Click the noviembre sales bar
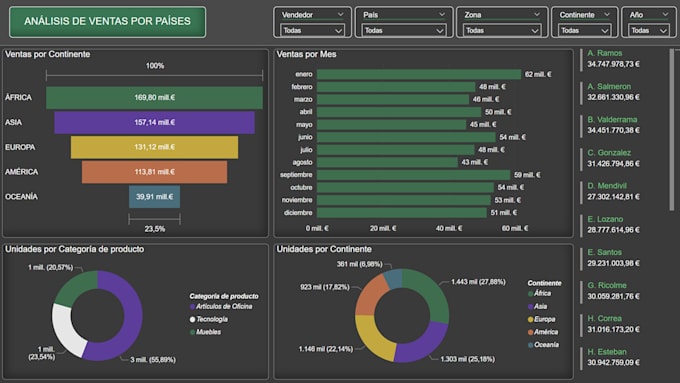This screenshot has height=383, width=680. coord(404,200)
